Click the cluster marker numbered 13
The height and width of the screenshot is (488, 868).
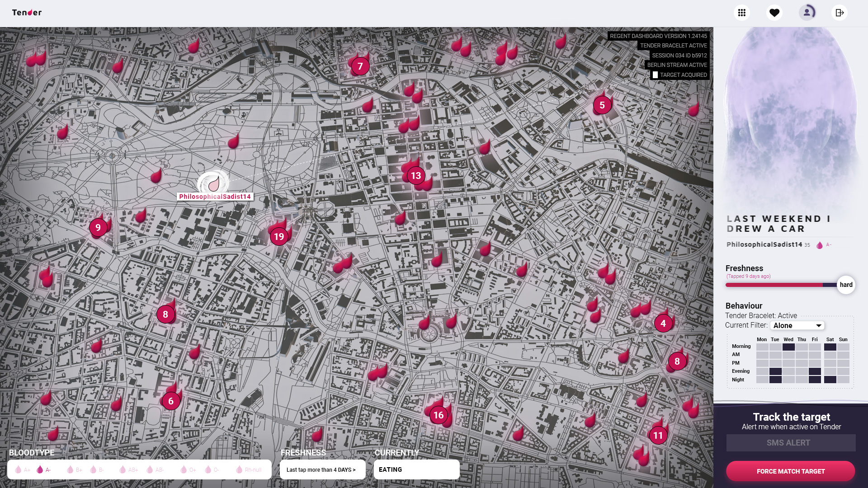(x=416, y=176)
